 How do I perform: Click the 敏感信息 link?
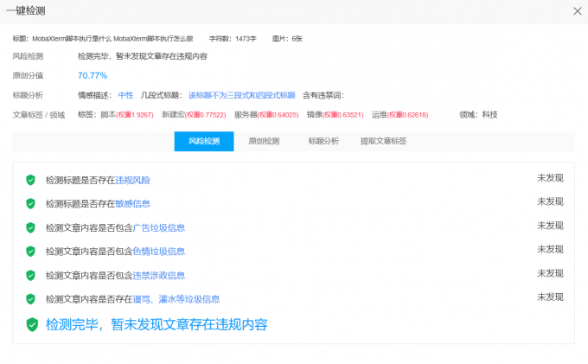click(132, 204)
